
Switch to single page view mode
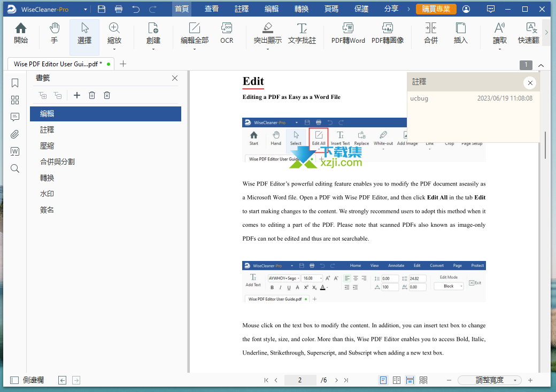point(383,380)
